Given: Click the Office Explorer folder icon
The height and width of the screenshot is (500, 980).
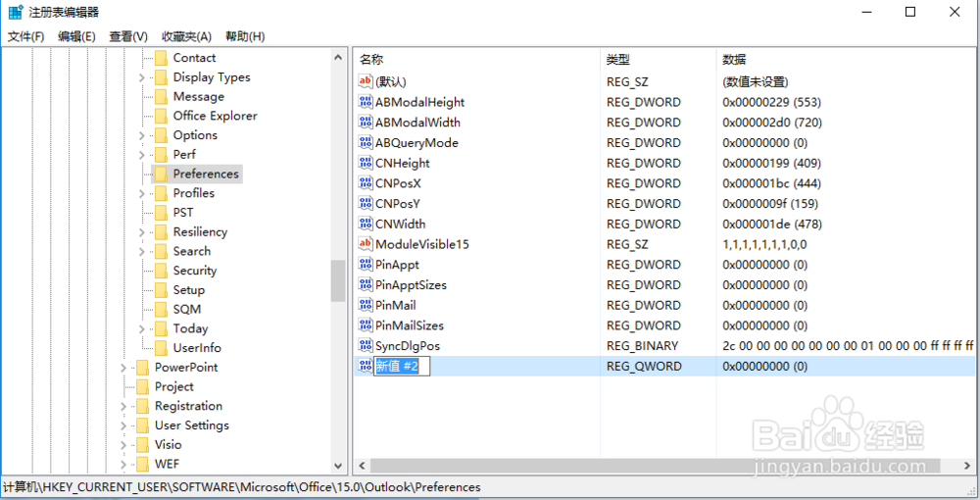Looking at the screenshot, I should (162, 116).
